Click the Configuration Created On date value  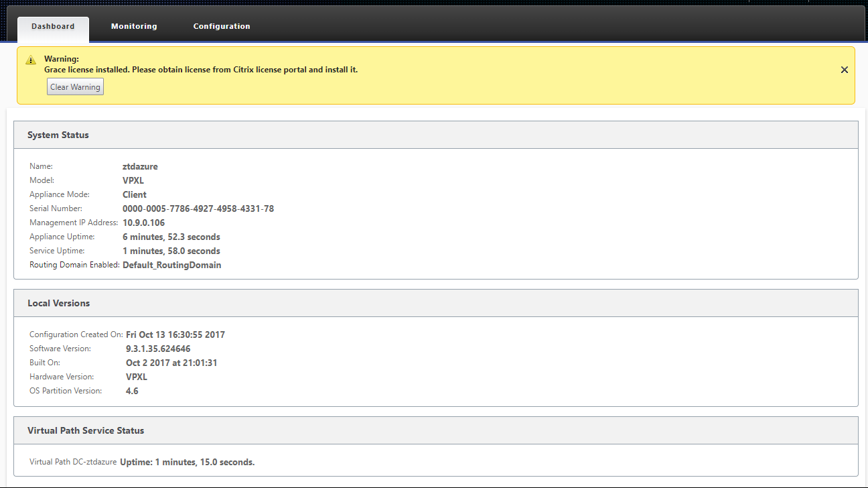(175, 334)
